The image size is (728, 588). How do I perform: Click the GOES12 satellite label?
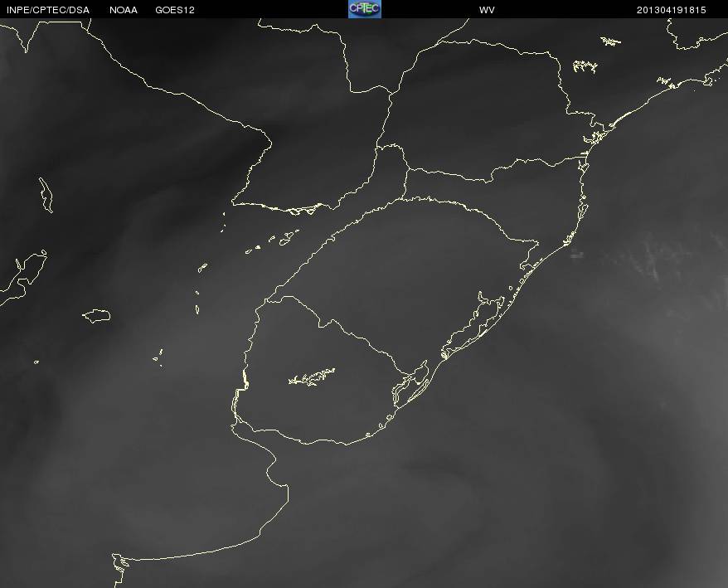click(175, 10)
